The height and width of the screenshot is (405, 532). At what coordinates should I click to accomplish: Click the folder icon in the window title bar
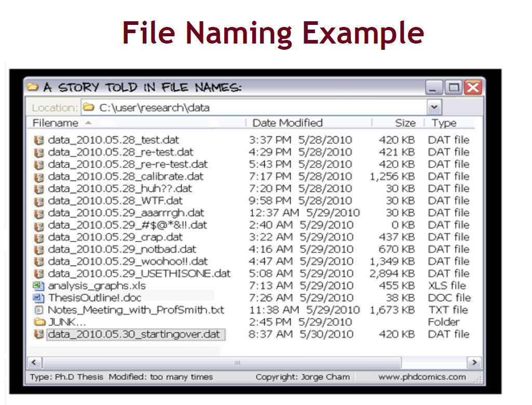pos(33,87)
